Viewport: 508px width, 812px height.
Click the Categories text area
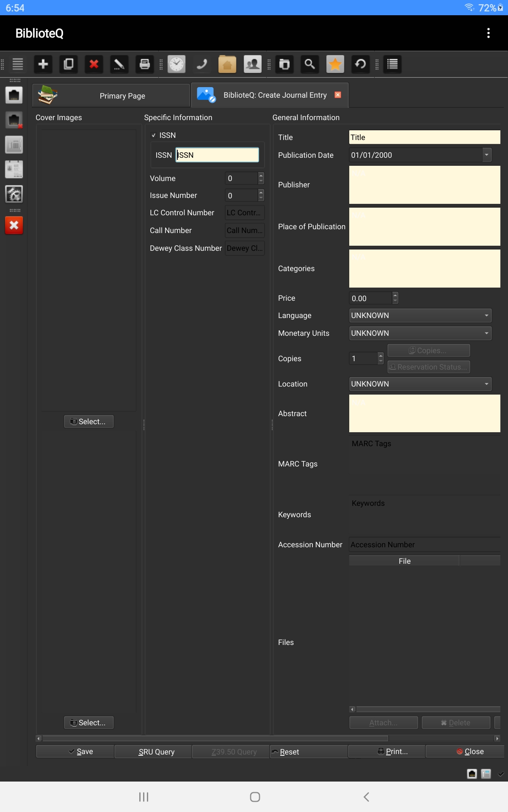click(x=425, y=269)
